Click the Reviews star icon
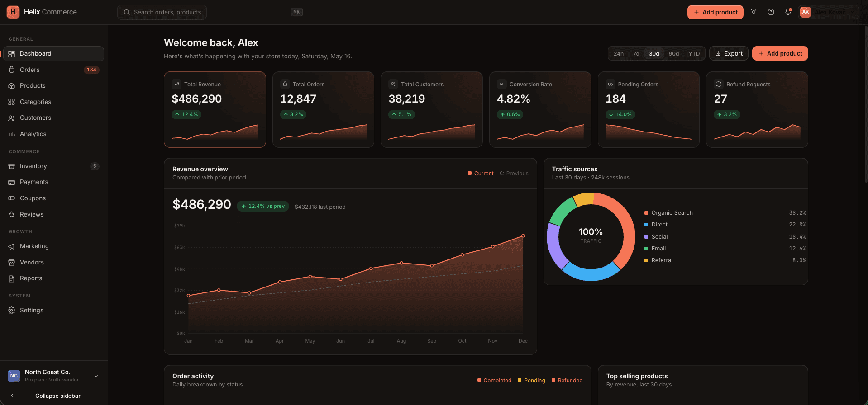This screenshot has height=405, width=868. 12,215
